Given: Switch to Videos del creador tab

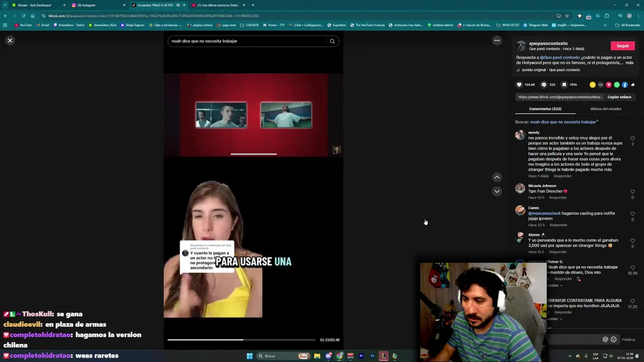Looking at the screenshot, I should [x=605, y=109].
